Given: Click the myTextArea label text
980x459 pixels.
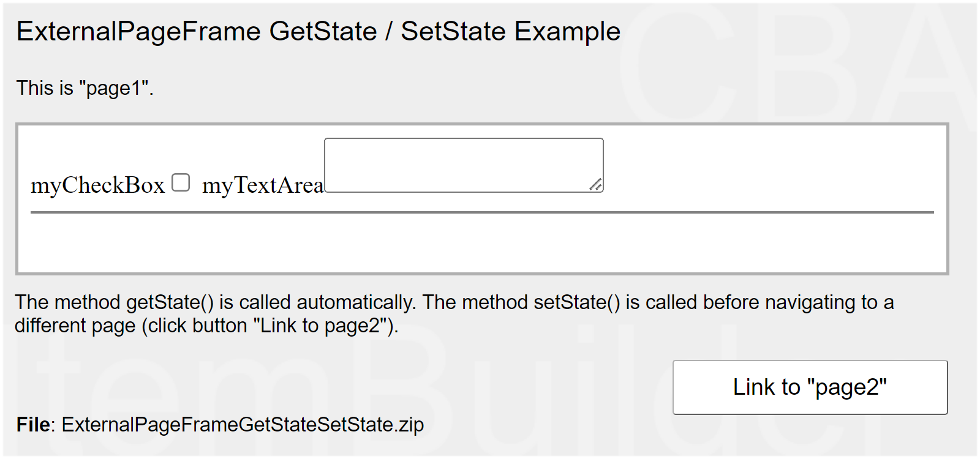Looking at the screenshot, I should (x=263, y=185).
